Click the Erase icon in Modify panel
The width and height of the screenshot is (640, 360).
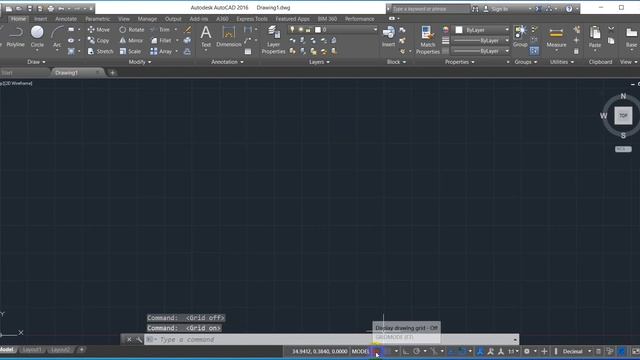point(187,30)
